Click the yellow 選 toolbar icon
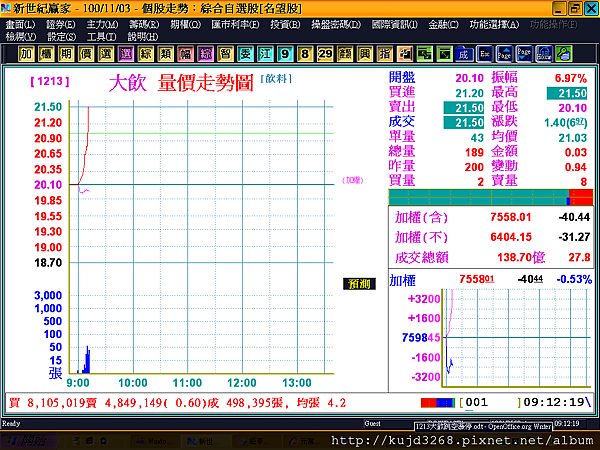 click(x=106, y=54)
